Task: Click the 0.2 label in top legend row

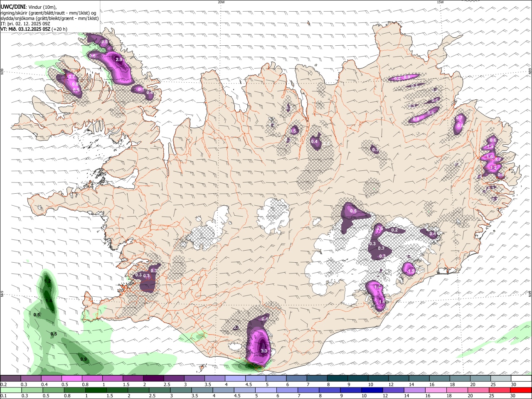Action: (x=3, y=384)
